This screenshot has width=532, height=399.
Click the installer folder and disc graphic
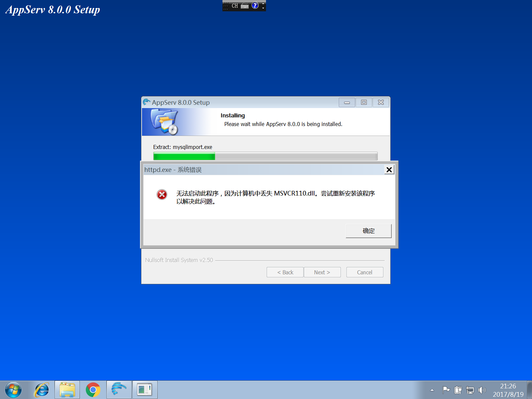pos(165,122)
